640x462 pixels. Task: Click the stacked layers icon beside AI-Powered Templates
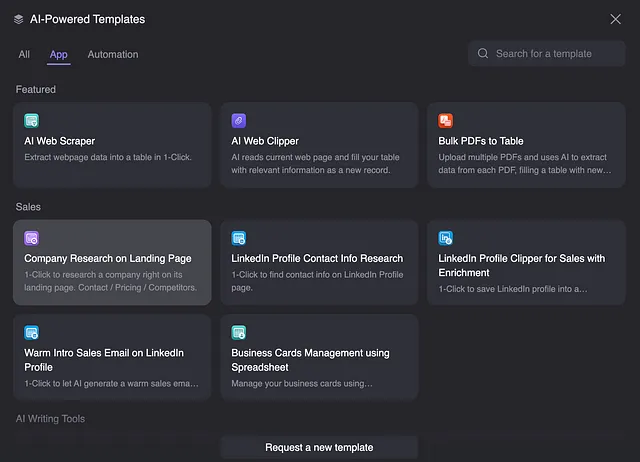18,19
